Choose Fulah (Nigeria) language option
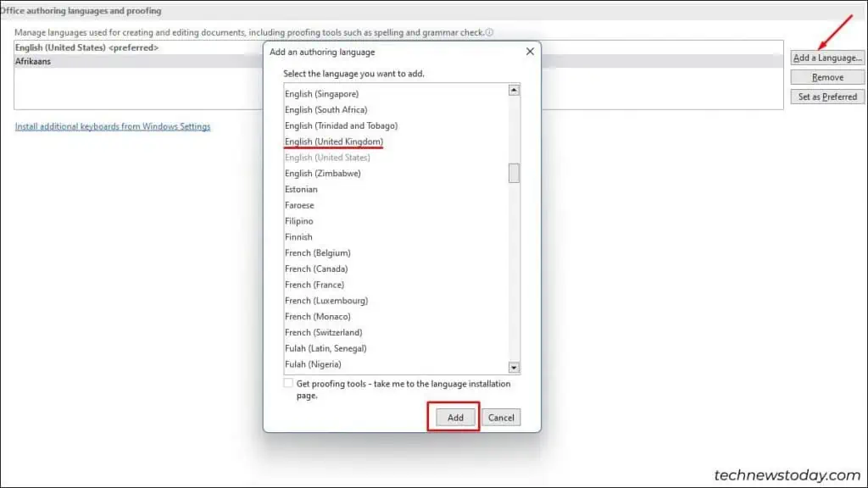This screenshot has width=868, height=488. (313, 364)
